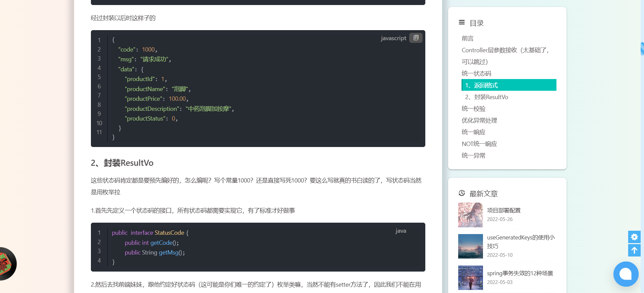The height and width of the screenshot is (293, 644).
Task: Open the chat bubble widget
Action: tap(626, 274)
